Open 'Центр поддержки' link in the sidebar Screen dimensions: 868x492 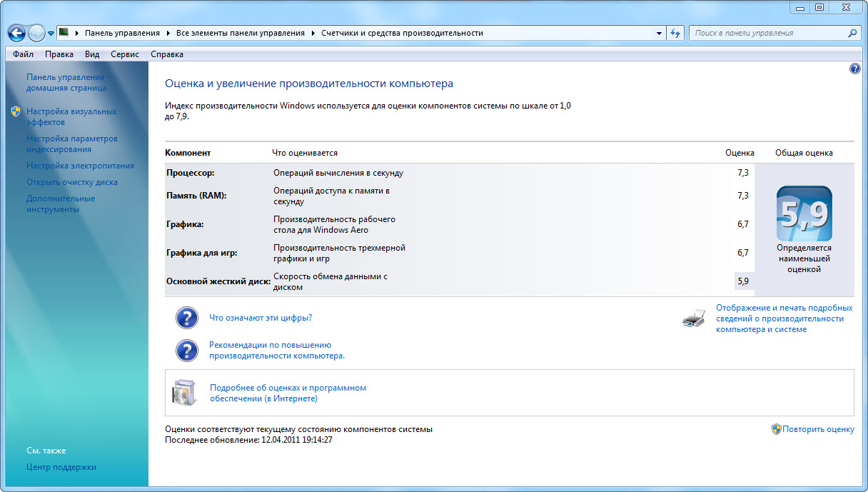(x=61, y=467)
